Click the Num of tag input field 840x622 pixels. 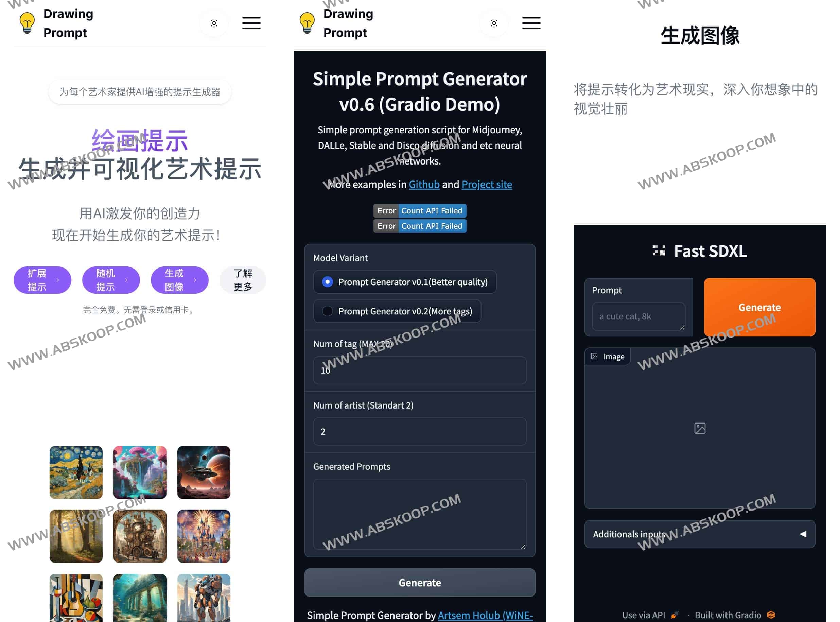coord(421,370)
